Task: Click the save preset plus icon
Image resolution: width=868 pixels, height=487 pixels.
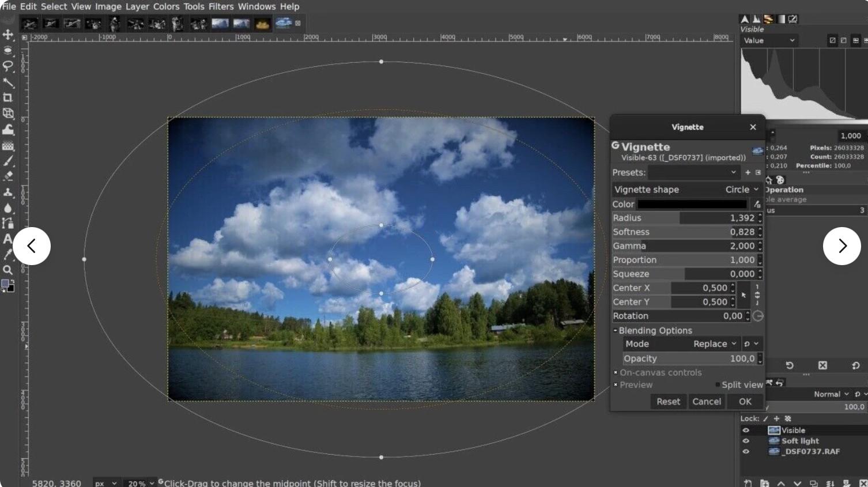Action: pos(748,172)
